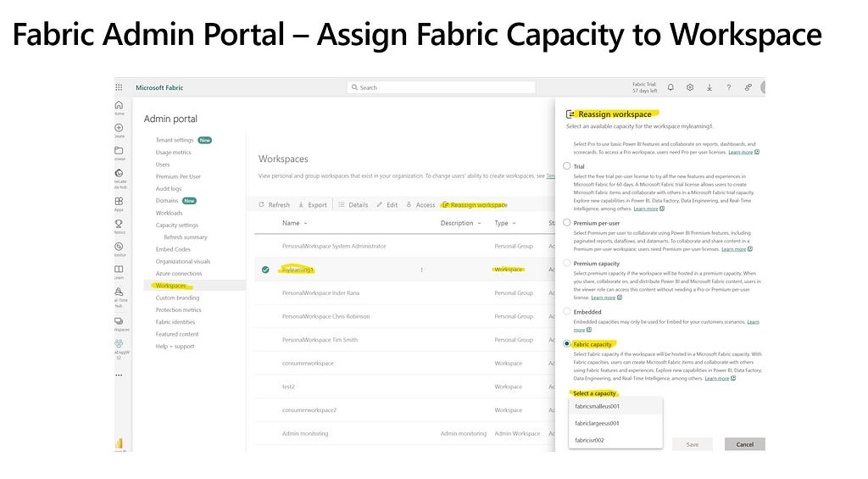Select the Premium per-user radio button
Screen dimensions: 868x479
tap(567, 223)
